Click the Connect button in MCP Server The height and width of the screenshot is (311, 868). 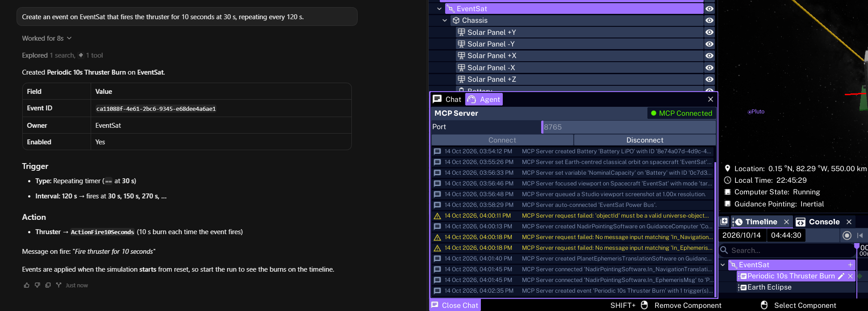tap(502, 140)
